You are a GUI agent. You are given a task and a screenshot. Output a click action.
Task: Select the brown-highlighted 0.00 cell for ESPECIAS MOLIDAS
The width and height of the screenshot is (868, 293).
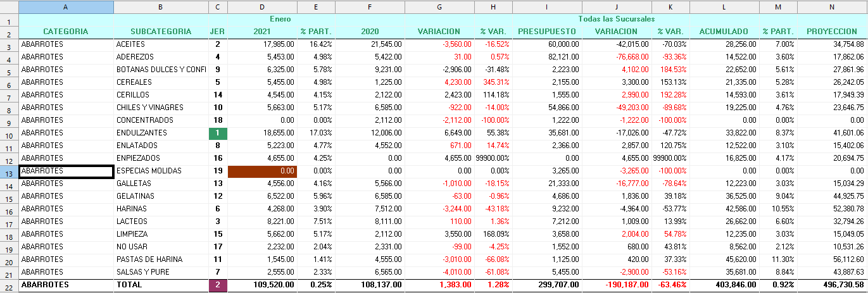click(x=262, y=171)
